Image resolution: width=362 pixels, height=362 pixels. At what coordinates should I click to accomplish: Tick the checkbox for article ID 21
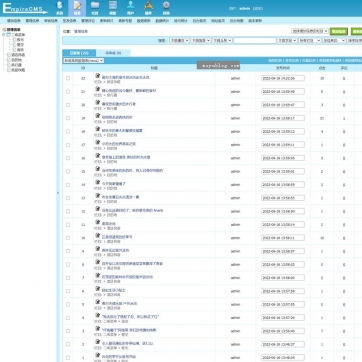(x=68, y=92)
